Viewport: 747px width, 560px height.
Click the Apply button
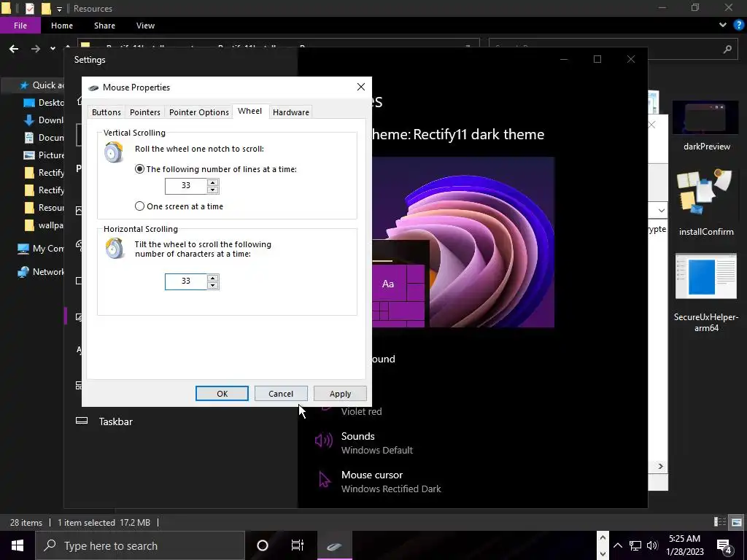pyautogui.click(x=340, y=393)
